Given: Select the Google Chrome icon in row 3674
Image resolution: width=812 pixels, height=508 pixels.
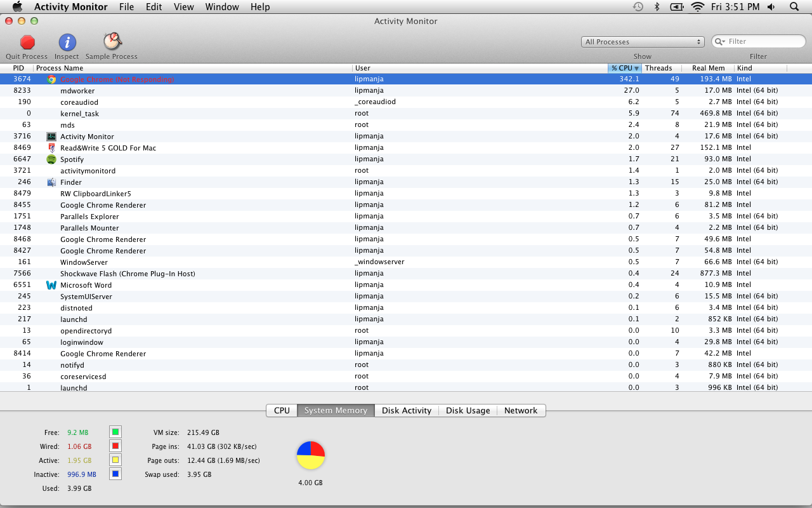Looking at the screenshot, I should pyautogui.click(x=51, y=79).
